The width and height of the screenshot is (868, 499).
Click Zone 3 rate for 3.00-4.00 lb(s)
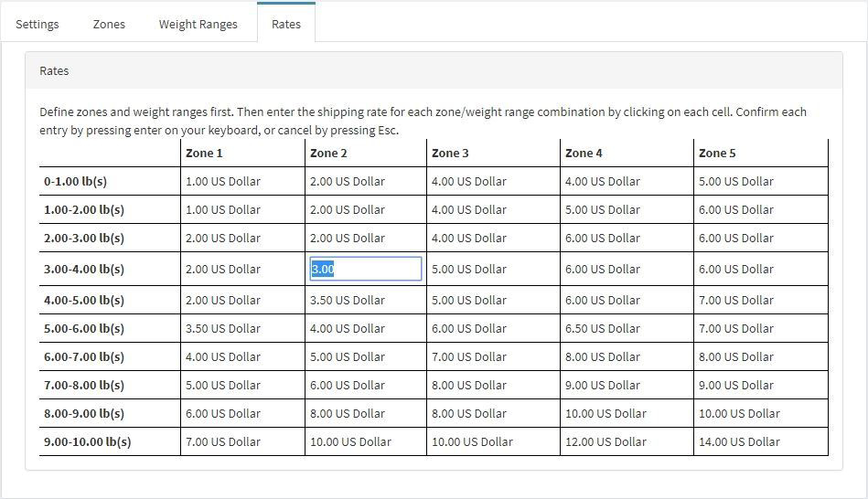(469, 269)
